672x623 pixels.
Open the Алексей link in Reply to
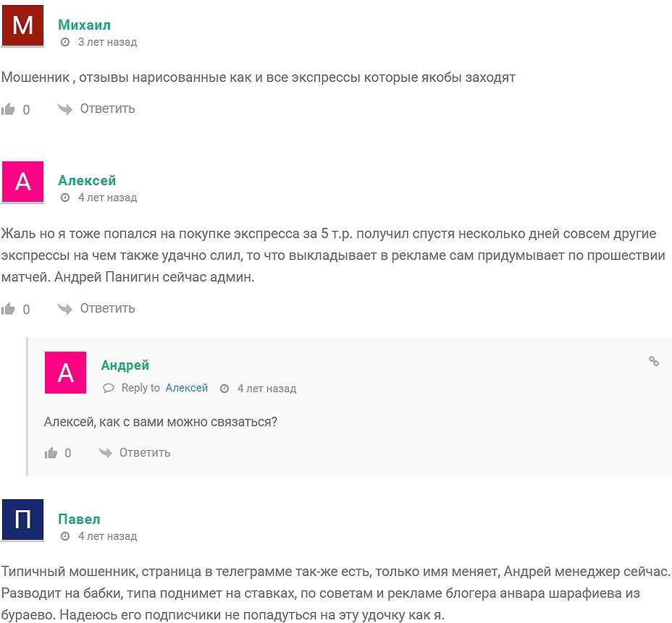point(187,389)
